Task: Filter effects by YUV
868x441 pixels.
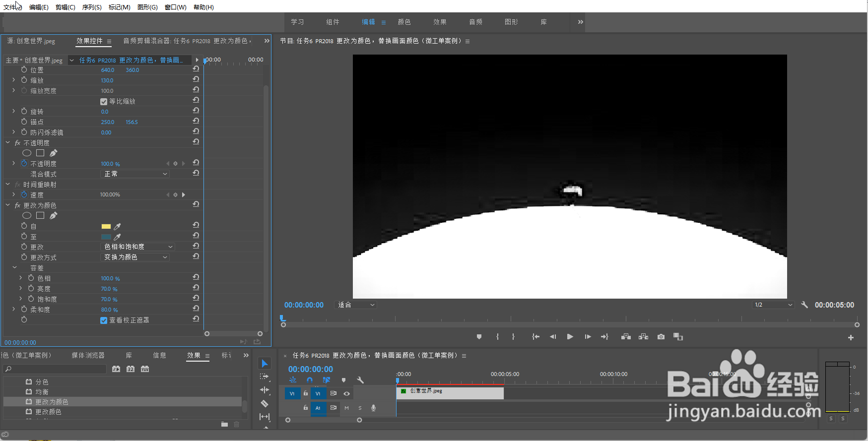Action: point(145,369)
